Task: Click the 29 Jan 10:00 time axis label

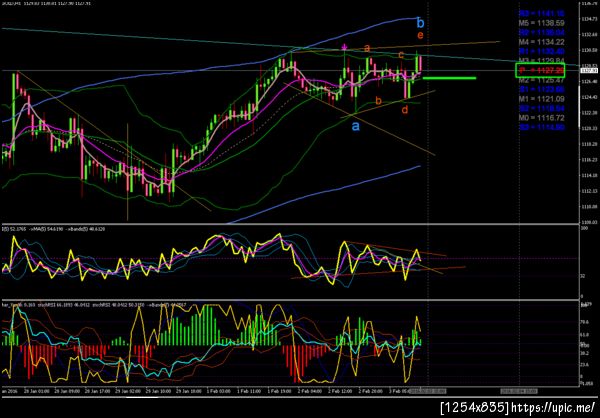Action: tap(158, 392)
